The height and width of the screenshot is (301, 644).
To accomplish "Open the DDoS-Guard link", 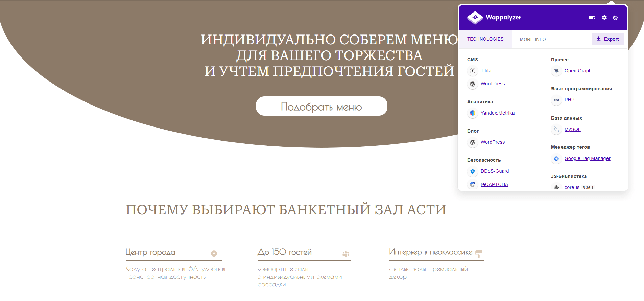I will click(x=495, y=171).
